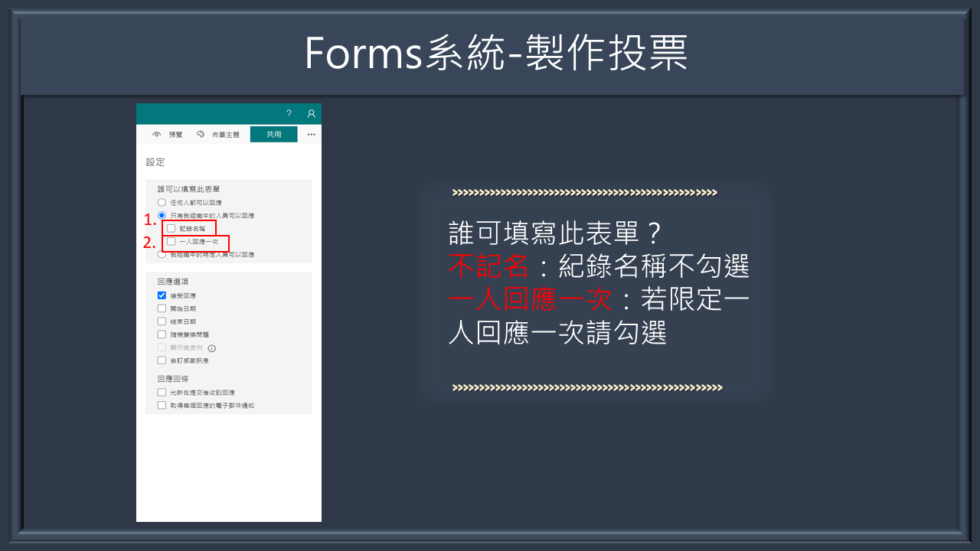Click the slide title Forms系統-製作投票
Screen dimensions: 980x551
click(496, 53)
